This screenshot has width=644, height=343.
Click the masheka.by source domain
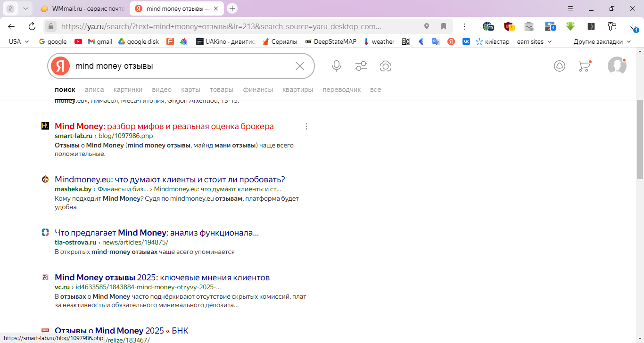(73, 189)
